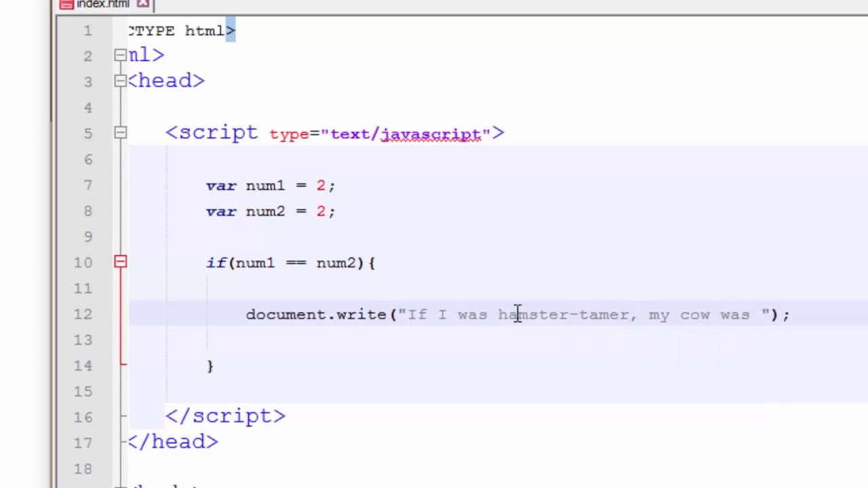This screenshot has height=488, width=868.
Task: Click the closing brace on line 14
Action: pos(210,366)
